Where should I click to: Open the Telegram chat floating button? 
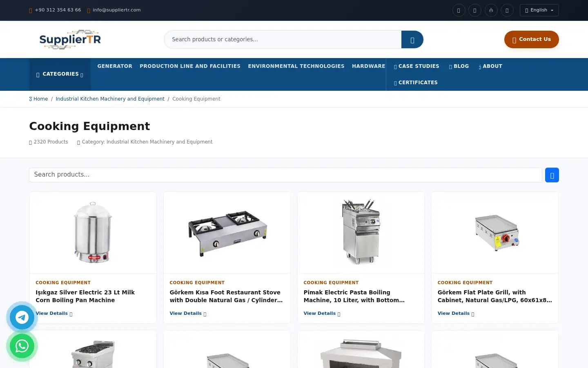(22, 317)
